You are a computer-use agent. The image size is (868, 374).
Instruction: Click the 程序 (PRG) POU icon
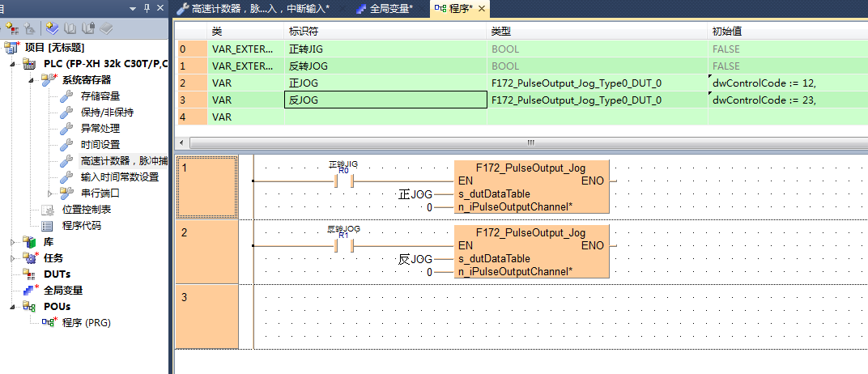tap(48, 322)
